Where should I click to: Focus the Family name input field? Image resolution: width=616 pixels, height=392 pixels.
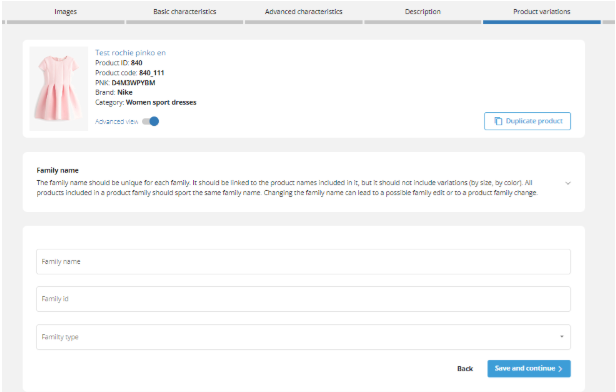click(303, 262)
